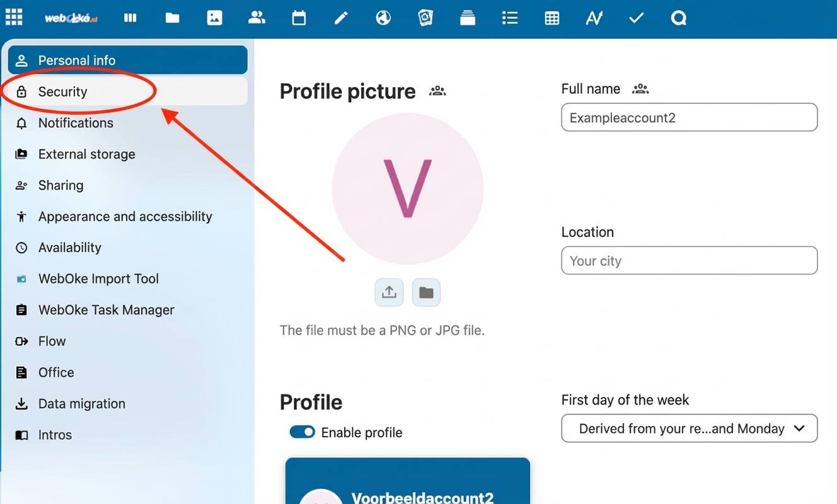Choose profile picture from files folder icon
837x504 pixels.
[426, 292]
